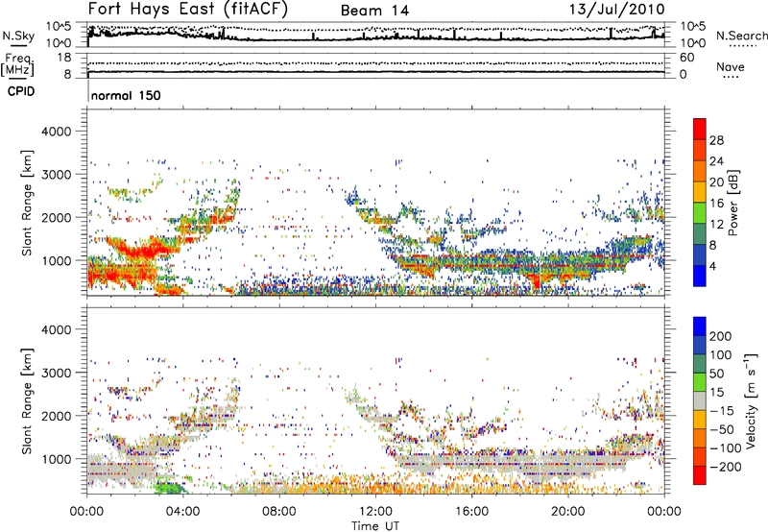Click the power panel 'Slant Range [km]' label
This screenshot has height=532, width=768.
coord(27,203)
